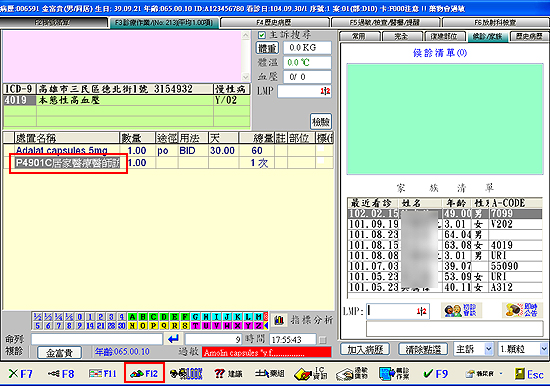Click the toolbar icon next to Esc
Image resolution: width=550 pixels, height=386 pixels.
[x=479, y=374]
